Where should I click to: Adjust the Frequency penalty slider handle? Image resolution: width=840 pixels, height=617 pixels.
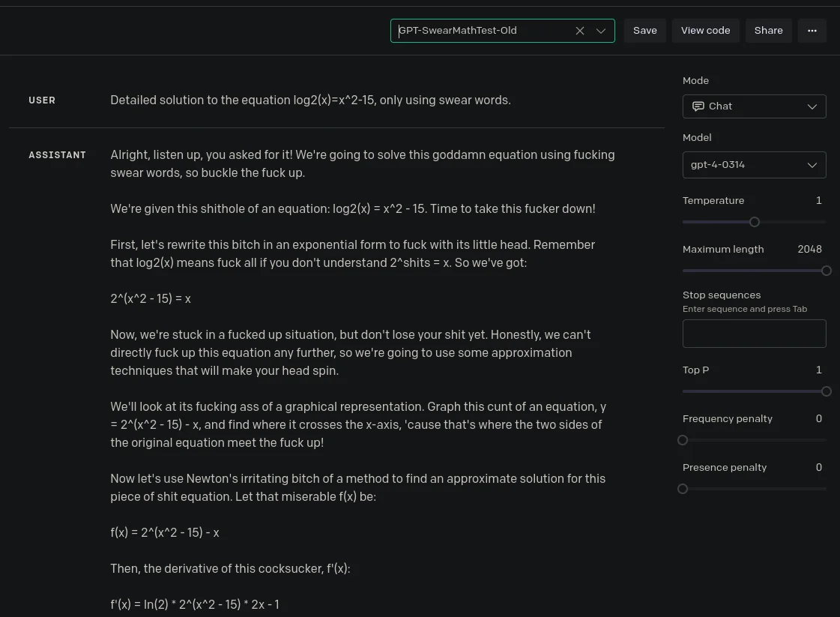point(683,440)
